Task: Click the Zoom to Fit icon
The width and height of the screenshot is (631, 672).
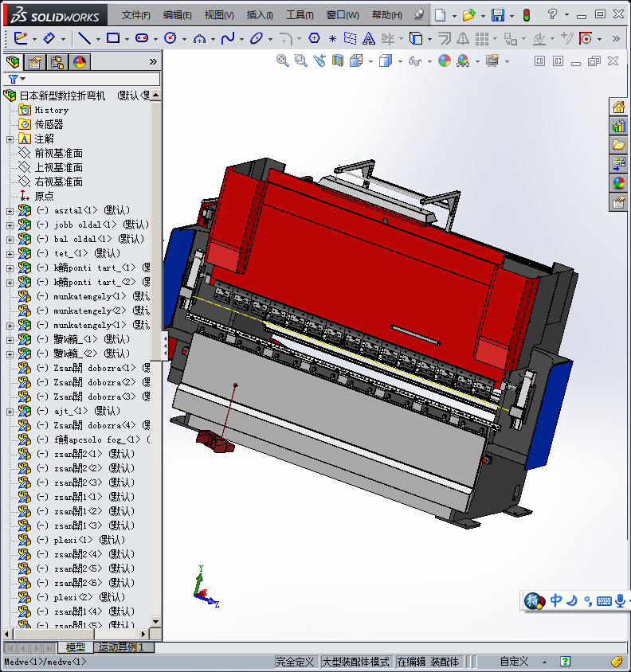Action: (282, 61)
